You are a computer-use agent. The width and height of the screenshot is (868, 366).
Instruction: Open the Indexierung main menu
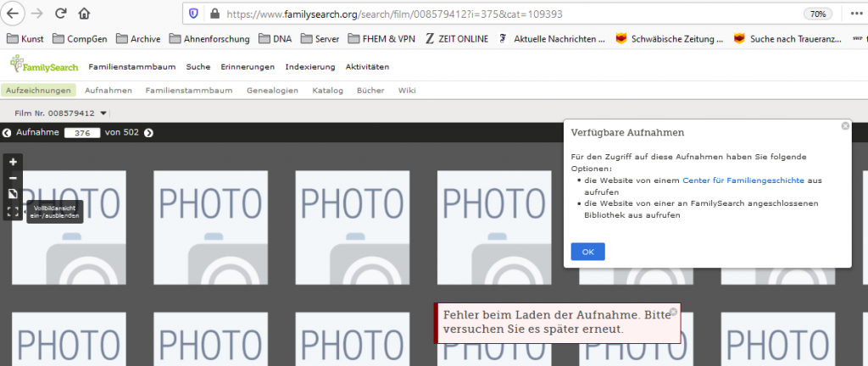pos(310,67)
